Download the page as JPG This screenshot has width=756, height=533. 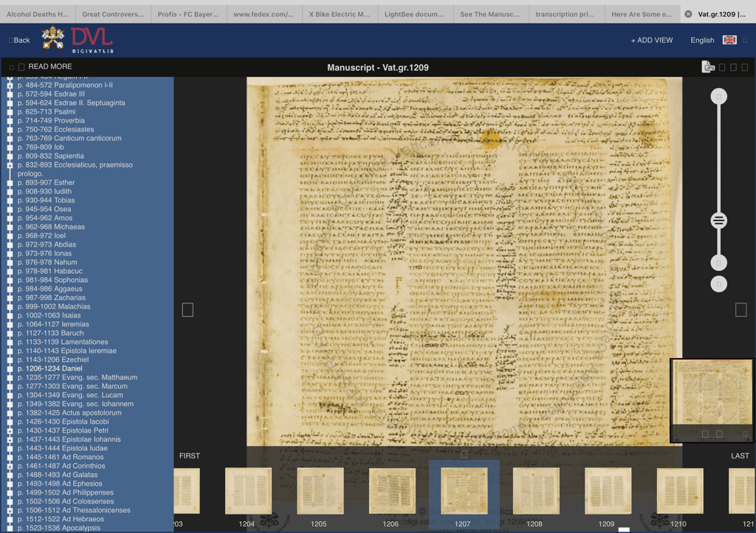[x=708, y=67]
